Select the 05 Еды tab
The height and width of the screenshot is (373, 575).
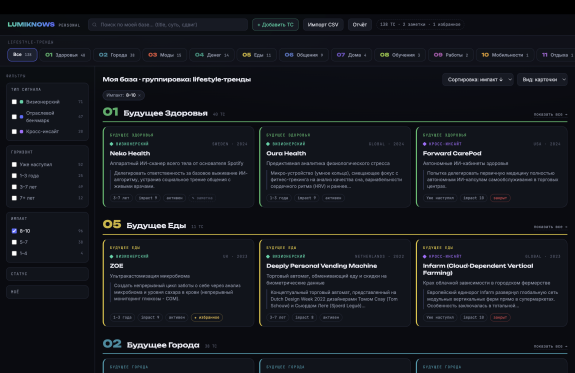pos(257,55)
